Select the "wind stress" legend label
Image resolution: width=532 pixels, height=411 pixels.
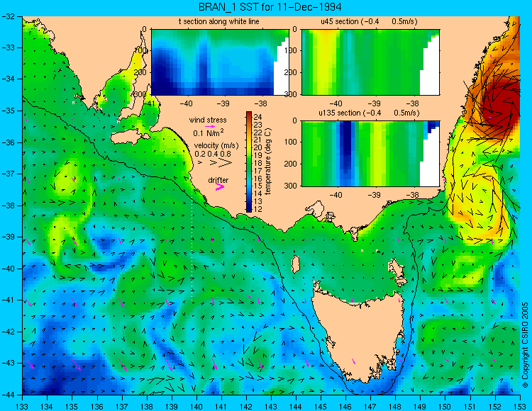[208, 120]
